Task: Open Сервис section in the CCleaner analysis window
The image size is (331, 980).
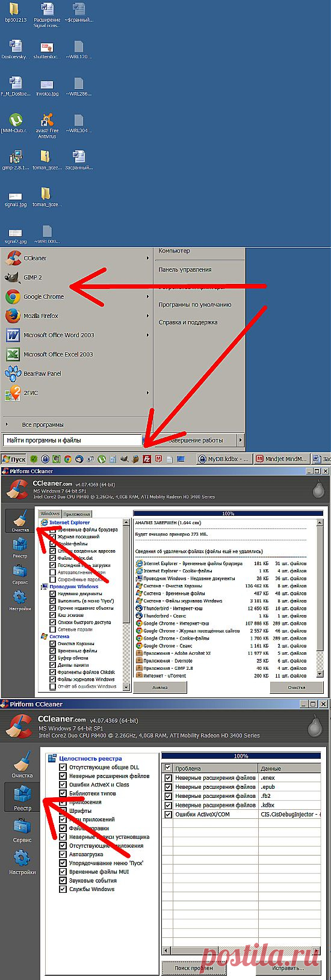Action: tap(20, 574)
